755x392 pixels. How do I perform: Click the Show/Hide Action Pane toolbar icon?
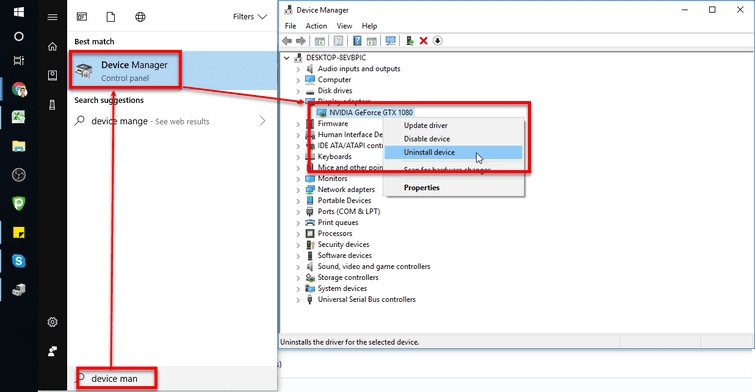(372, 41)
